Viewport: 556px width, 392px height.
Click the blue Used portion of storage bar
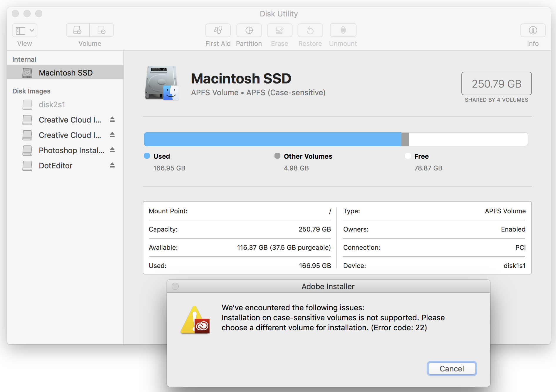click(273, 139)
